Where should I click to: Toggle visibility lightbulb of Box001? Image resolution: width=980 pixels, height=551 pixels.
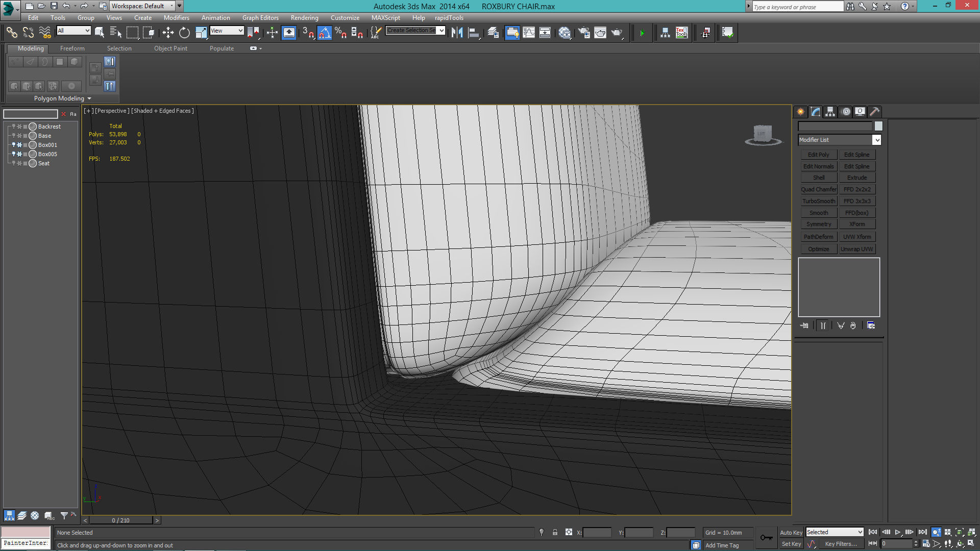pyautogui.click(x=14, y=145)
